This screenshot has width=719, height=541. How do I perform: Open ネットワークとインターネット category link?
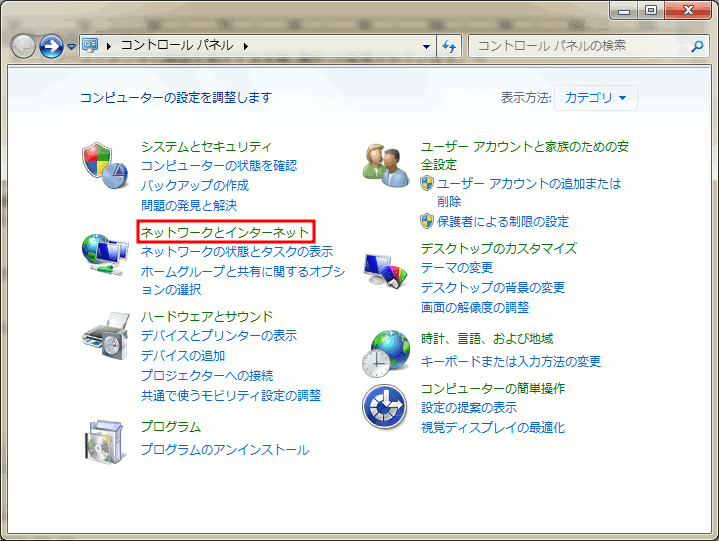(226, 232)
